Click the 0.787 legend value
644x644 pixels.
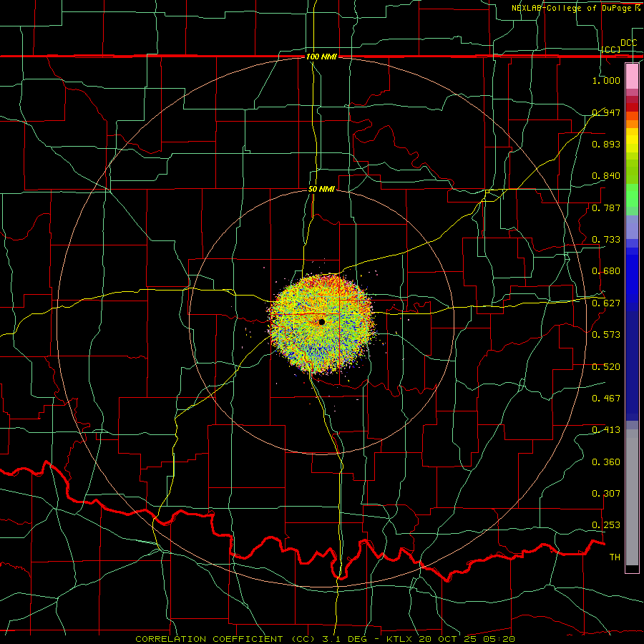[x=606, y=208]
